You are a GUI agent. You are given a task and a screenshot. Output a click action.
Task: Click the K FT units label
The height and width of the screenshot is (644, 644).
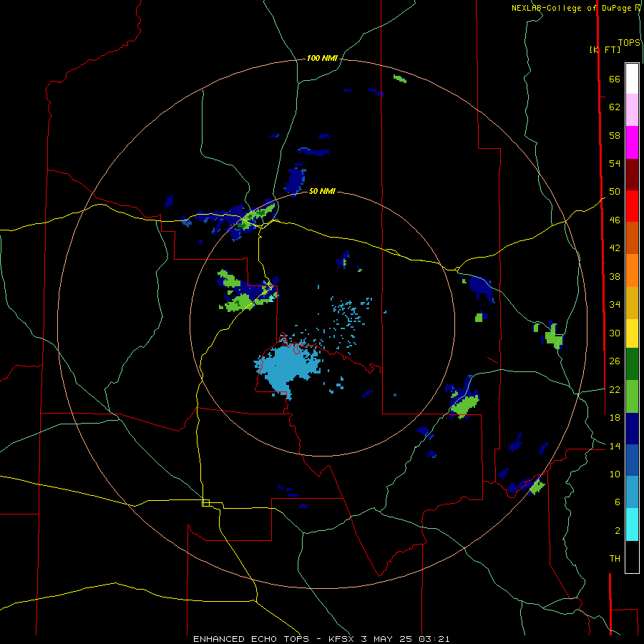[605, 49]
